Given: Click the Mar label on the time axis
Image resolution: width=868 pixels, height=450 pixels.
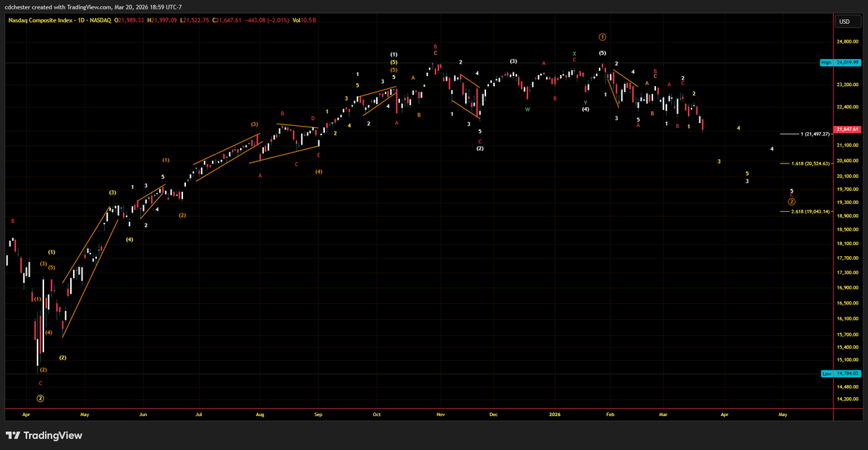Looking at the screenshot, I should pos(663,415).
